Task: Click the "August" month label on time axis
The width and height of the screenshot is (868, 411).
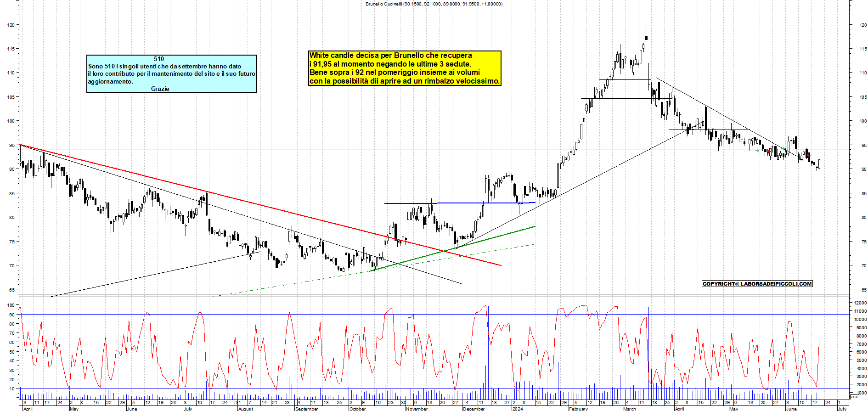Action: coord(246,409)
